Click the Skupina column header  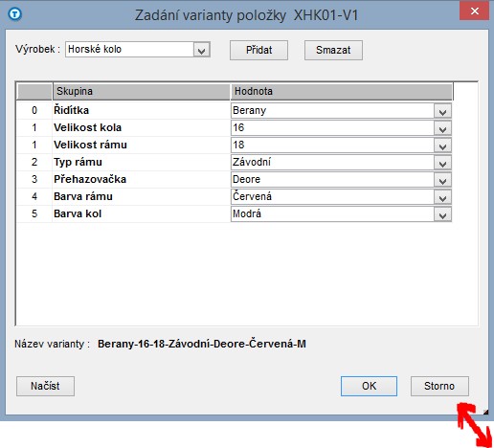141,92
